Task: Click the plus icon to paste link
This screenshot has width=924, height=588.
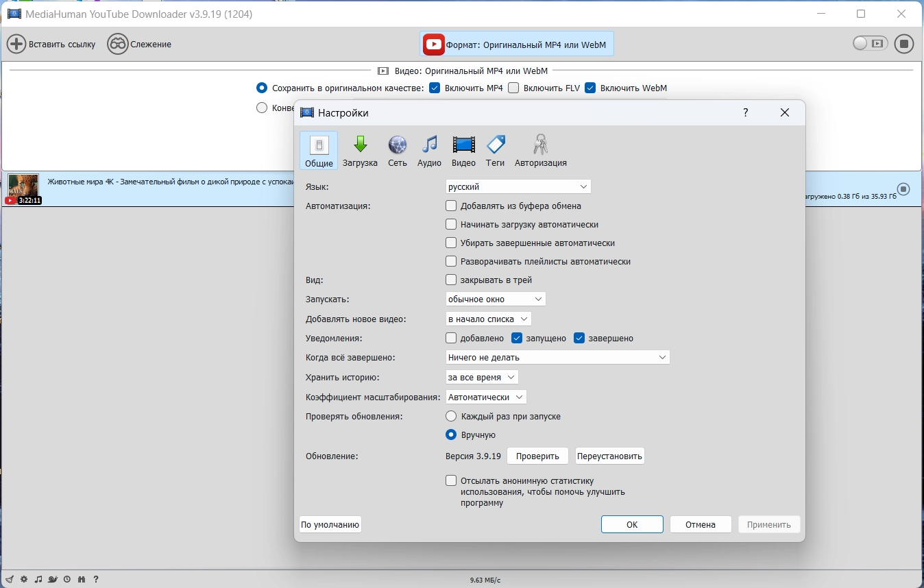Action: click(x=16, y=44)
